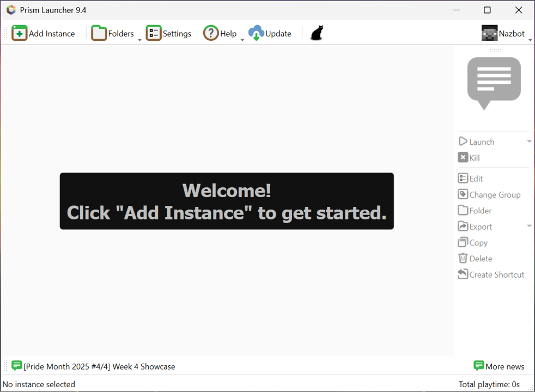This screenshot has width=535, height=392.
Task: Expand the Folders dropdown arrow
Action: tap(139, 40)
